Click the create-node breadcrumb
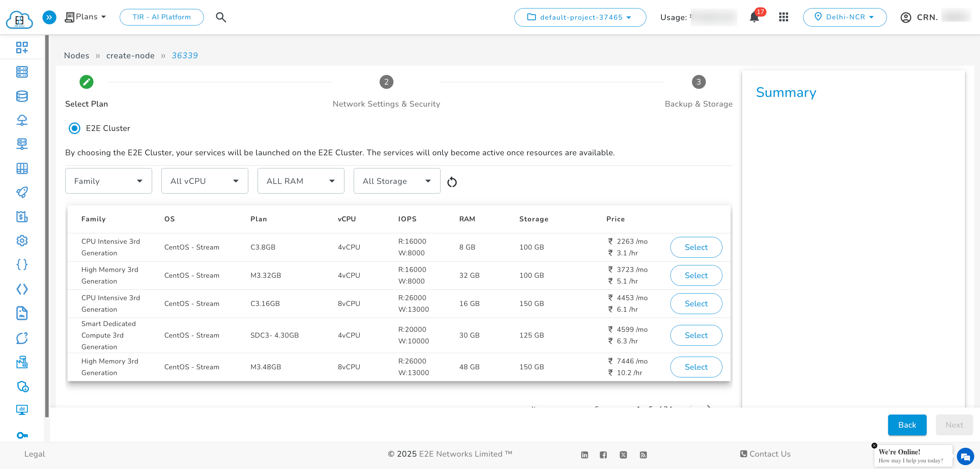Image resolution: width=980 pixels, height=469 pixels. coord(131,56)
